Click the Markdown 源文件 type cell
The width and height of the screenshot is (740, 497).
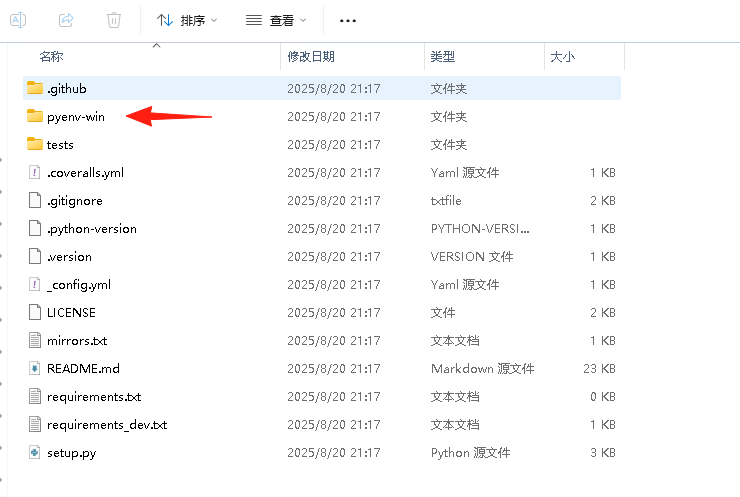tap(482, 368)
